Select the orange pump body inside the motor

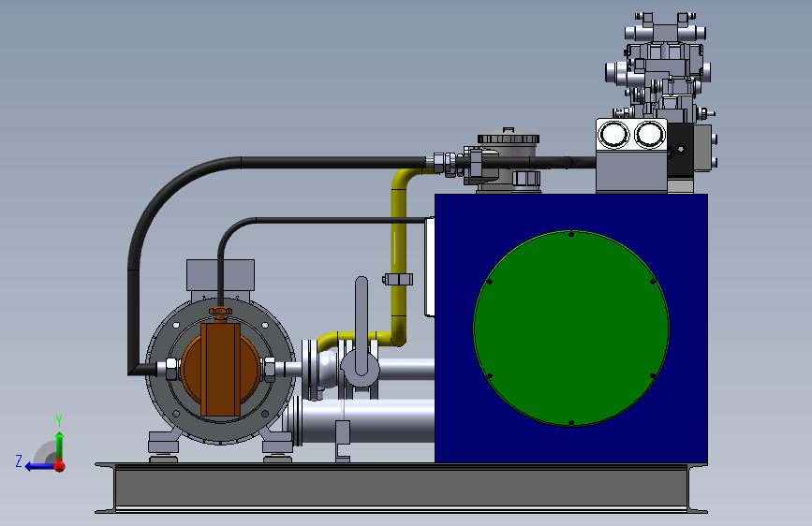221,369
